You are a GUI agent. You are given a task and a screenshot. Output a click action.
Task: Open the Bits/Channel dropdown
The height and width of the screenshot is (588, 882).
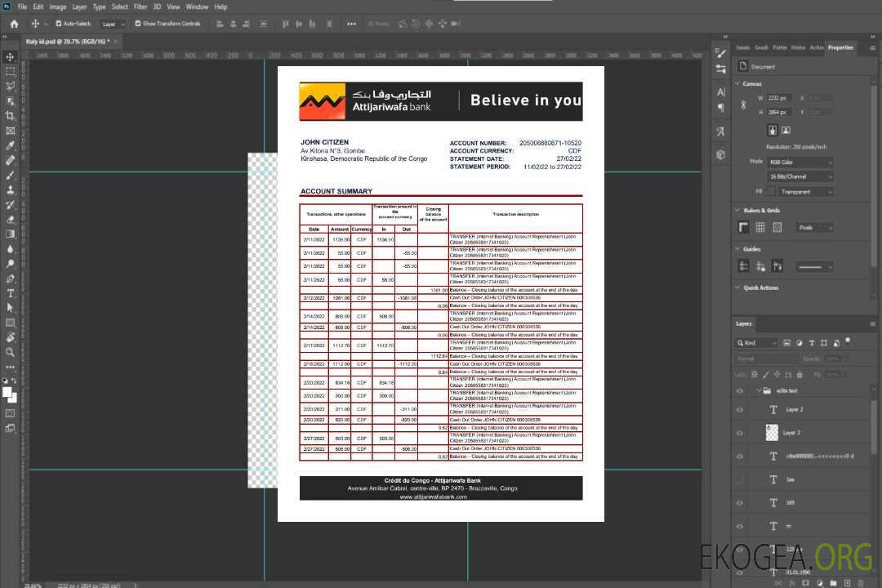[x=800, y=176]
